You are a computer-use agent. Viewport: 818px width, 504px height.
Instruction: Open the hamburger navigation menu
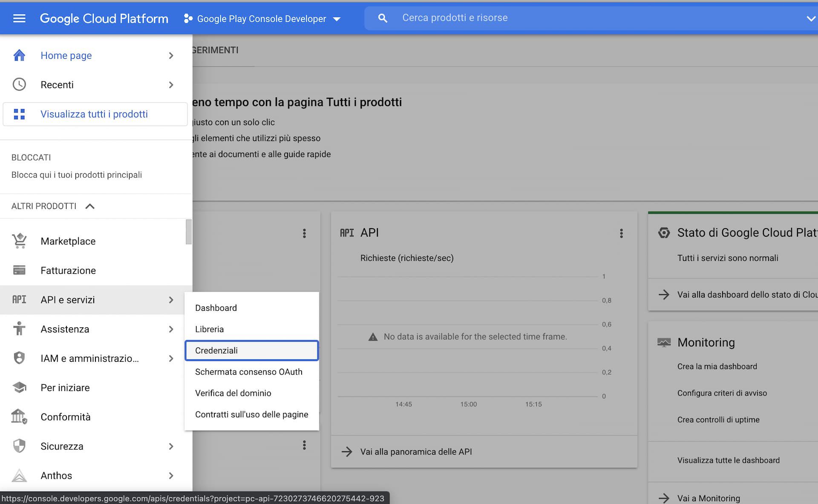pyautogui.click(x=19, y=18)
